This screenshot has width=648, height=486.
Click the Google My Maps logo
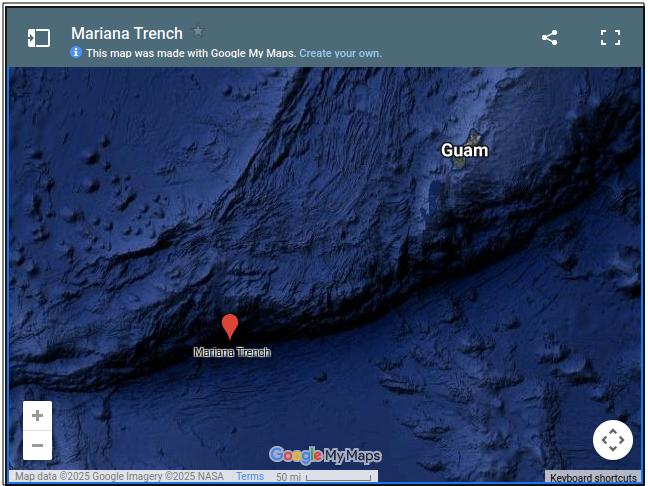tap(325, 455)
